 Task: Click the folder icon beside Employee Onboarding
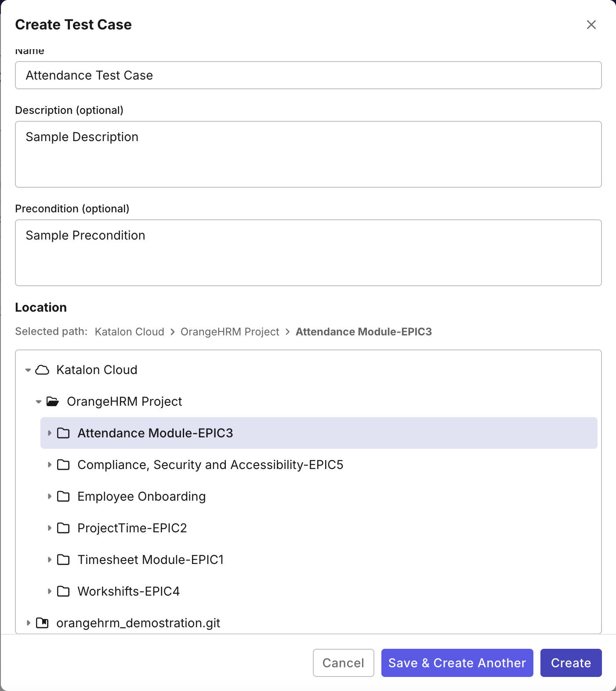click(x=64, y=496)
